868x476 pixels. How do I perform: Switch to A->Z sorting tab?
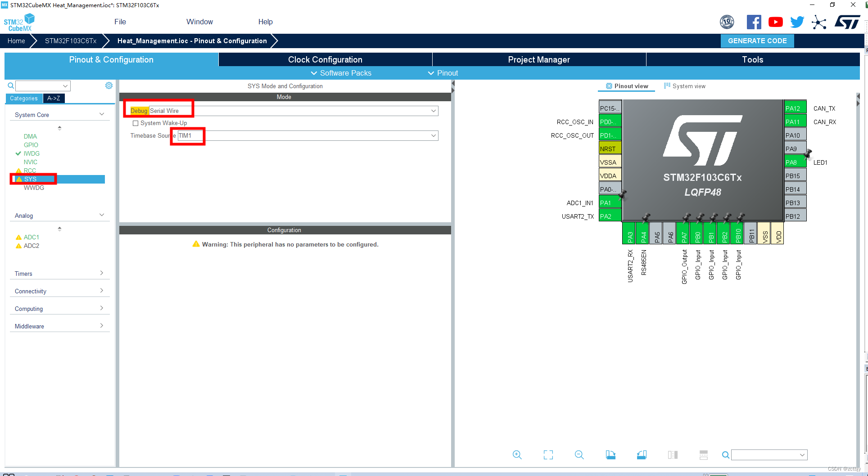coord(54,98)
